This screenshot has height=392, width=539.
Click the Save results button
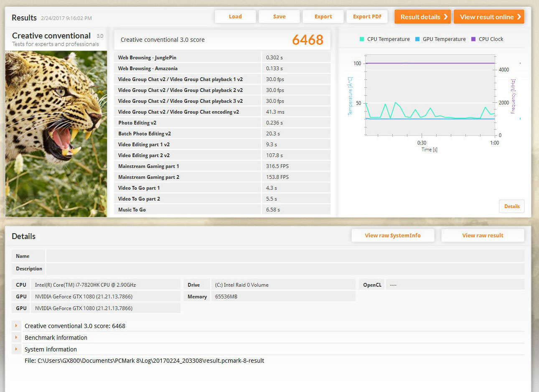coord(279,17)
